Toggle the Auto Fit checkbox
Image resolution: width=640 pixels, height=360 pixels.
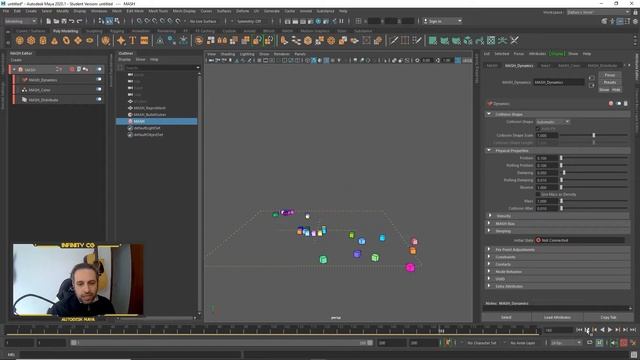(x=538, y=129)
